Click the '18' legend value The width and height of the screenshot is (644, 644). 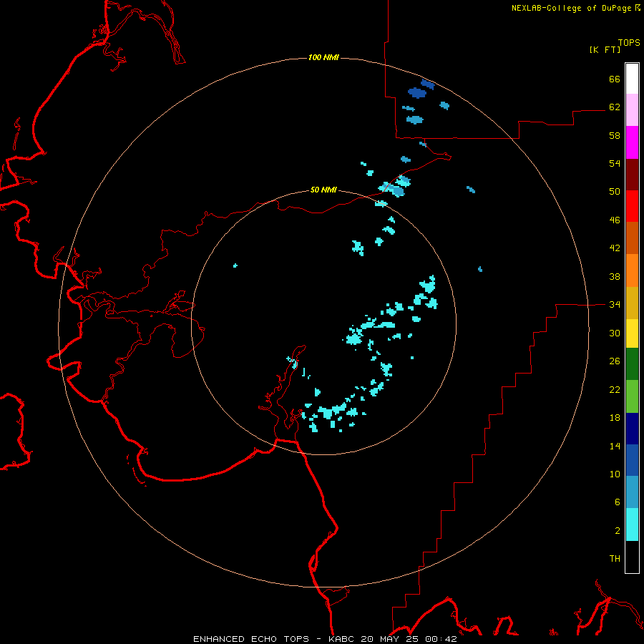[615, 418]
